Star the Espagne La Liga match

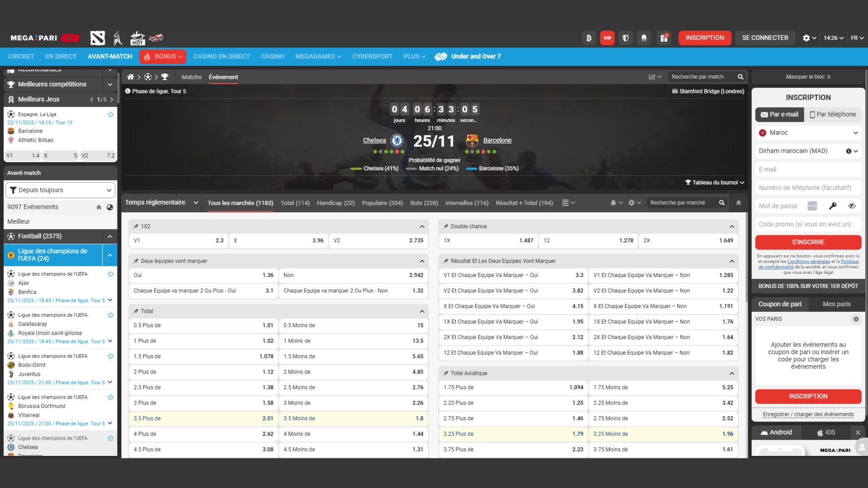click(110, 114)
